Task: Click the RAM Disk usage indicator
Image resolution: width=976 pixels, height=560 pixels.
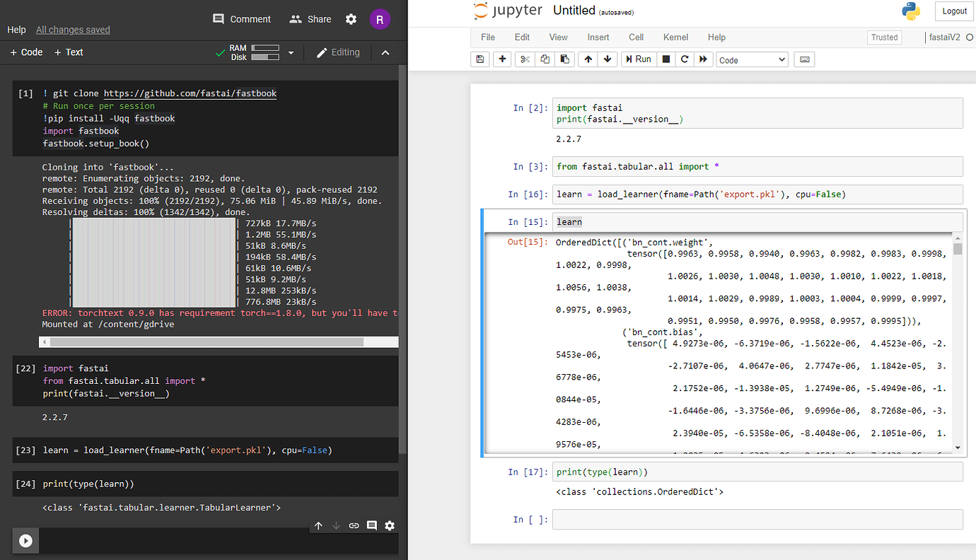Action: tap(254, 52)
